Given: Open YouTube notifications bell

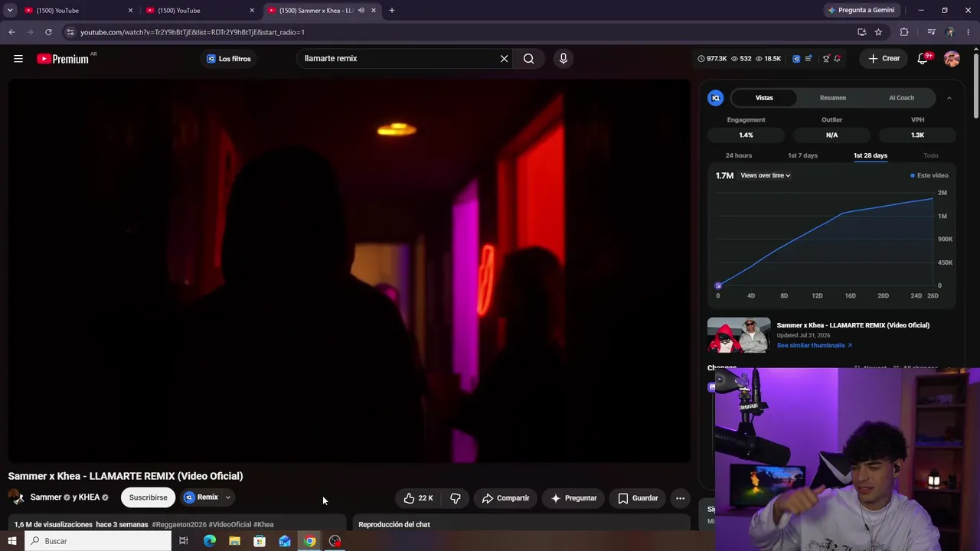Looking at the screenshot, I should (x=923, y=58).
